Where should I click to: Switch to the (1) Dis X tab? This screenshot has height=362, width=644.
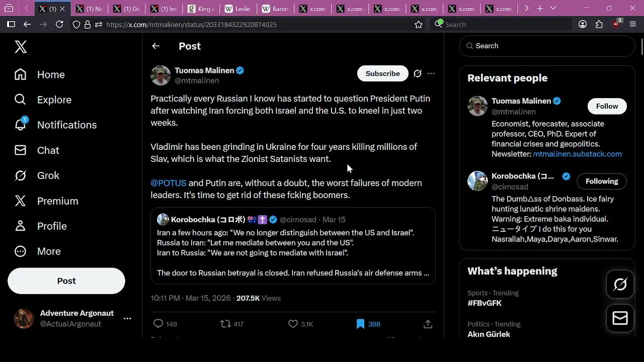point(127,9)
